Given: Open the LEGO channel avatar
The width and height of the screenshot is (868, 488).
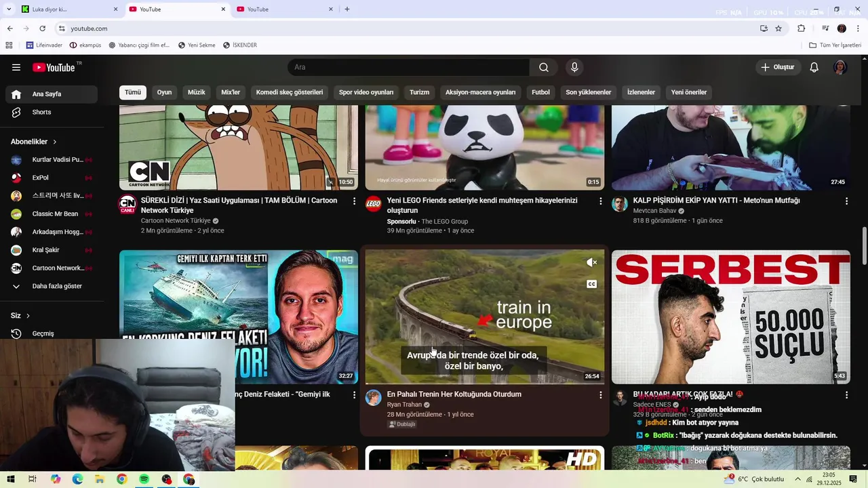Looking at the screenshot, I should click(x=374, y=204).
